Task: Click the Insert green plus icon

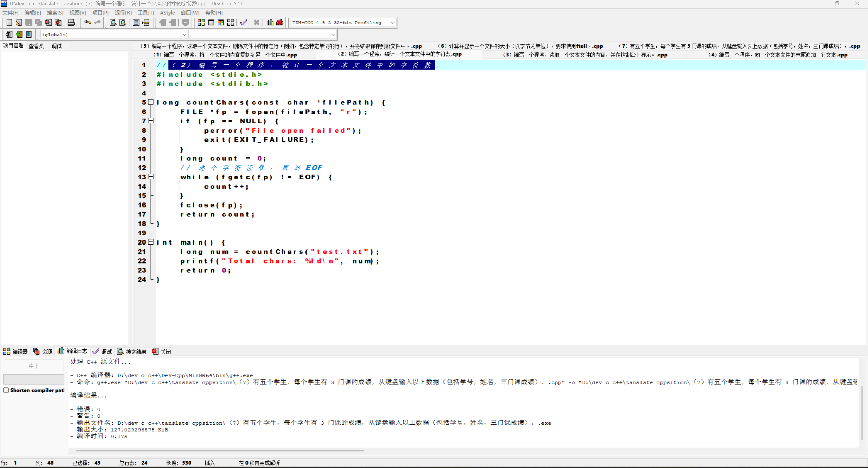Action: (19, 34)
